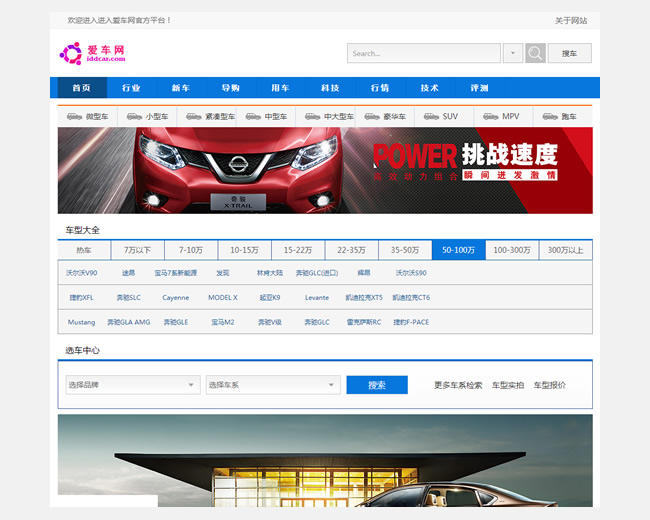650x520 pixels.
Task: Open the 选择车系 series dropdown
Action: [273, 385]
